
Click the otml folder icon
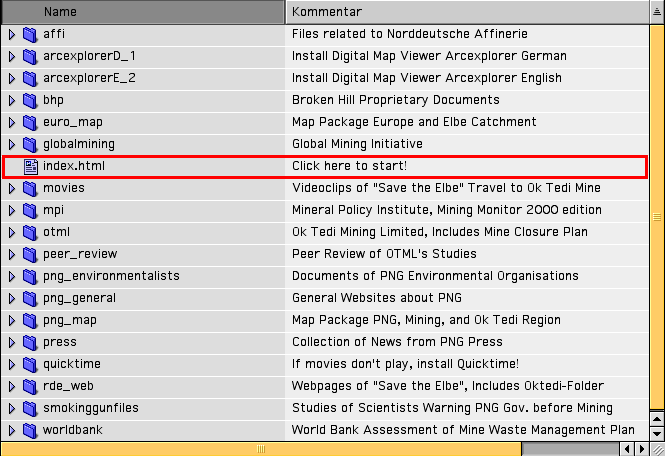tap(30, 232)
